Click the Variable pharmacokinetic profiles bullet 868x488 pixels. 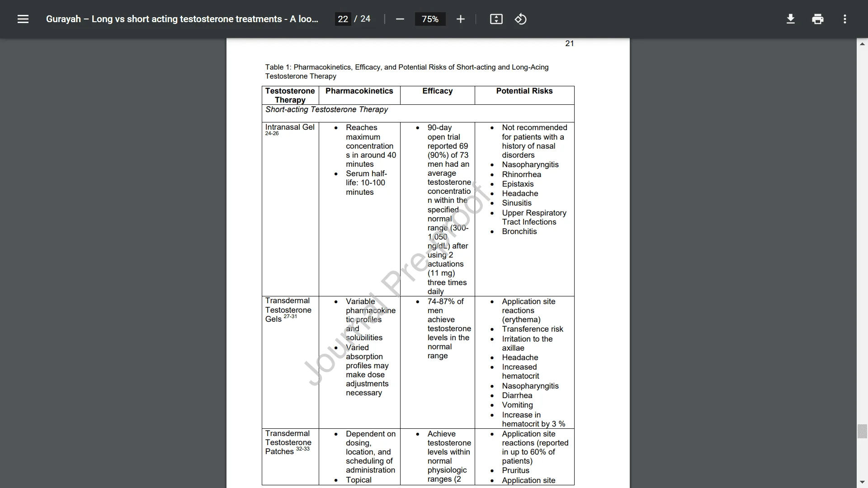(x=371, y=319)
